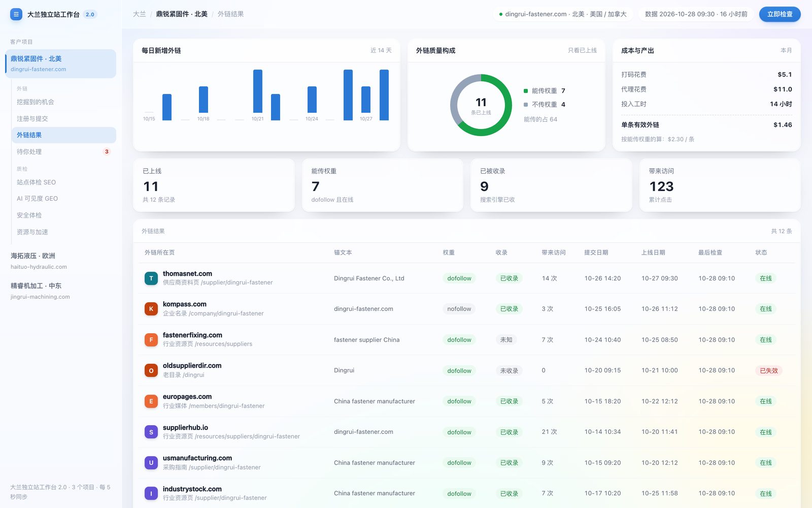The width and height of the screenshot is (812, 508).
Task: Click the oldsupplierdir.com O avatar icon
Action: coord(151,371)
